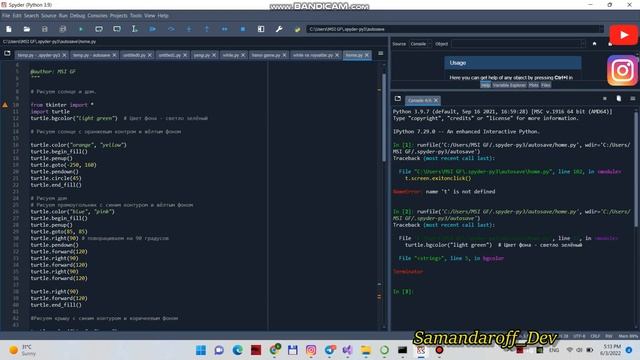Image resolution: width=640 pixels, height=360 pixels.
Task: Switch to the untitled0.py editor tab
Action: click(135, 55)
